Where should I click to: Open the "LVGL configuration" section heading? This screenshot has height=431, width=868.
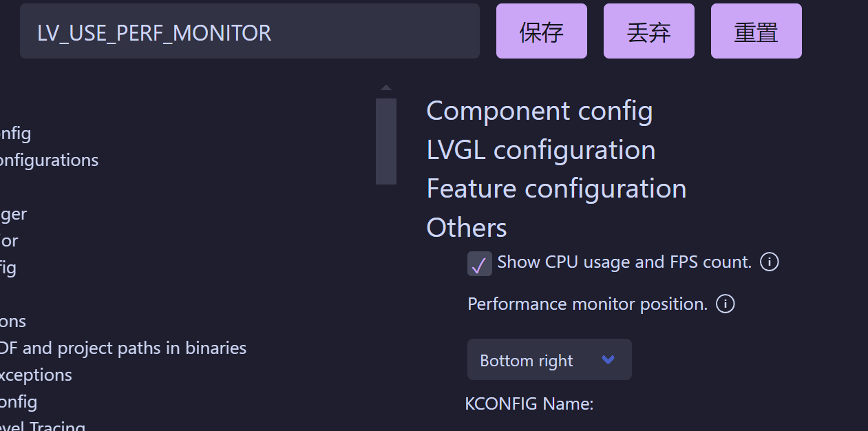click(540, 149)
